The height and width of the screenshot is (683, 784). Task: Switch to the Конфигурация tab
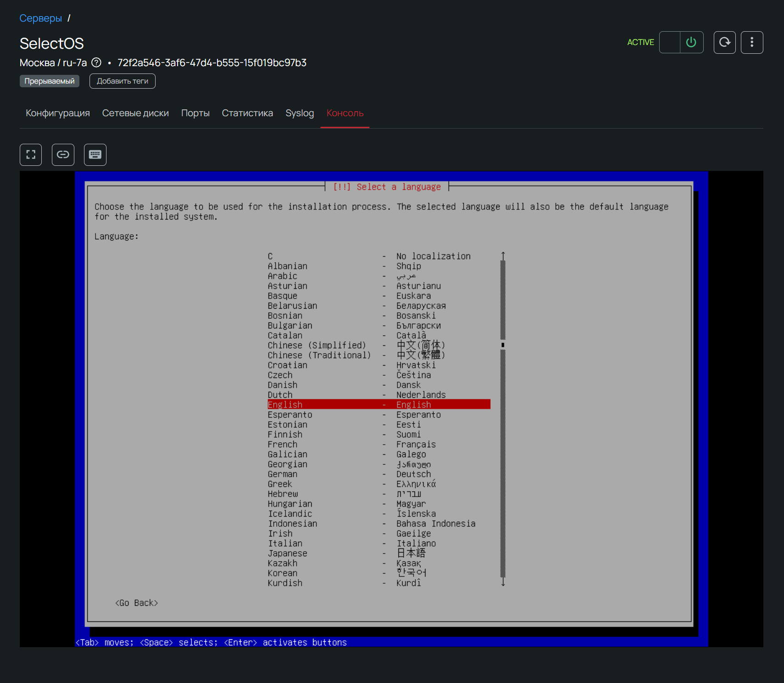(58, 113)
